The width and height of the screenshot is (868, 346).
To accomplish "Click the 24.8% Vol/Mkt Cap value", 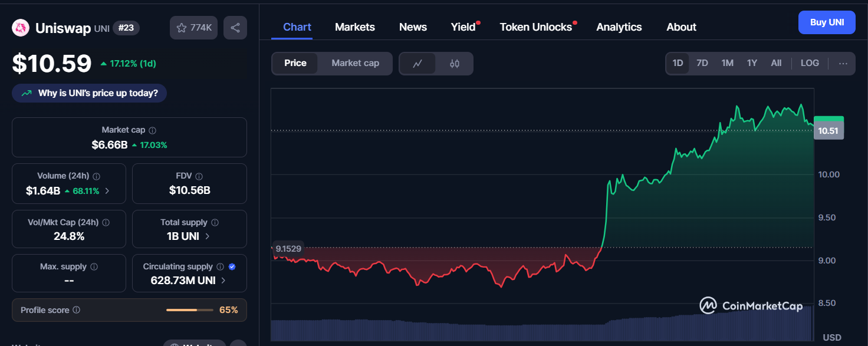I will click(x=69, y=236).
